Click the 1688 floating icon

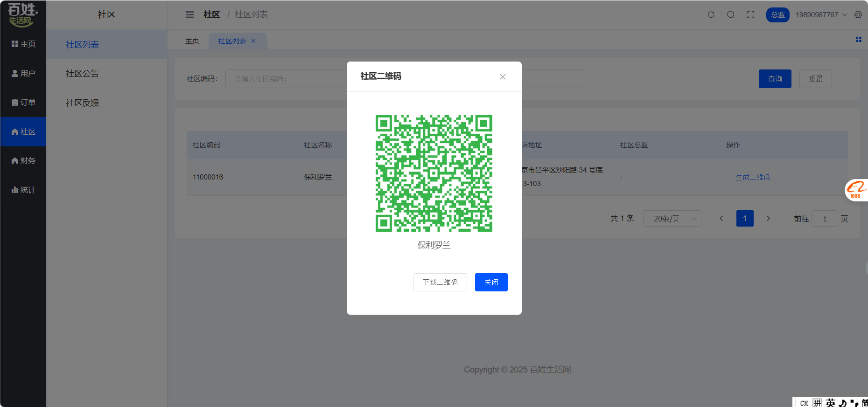point(856,190)
